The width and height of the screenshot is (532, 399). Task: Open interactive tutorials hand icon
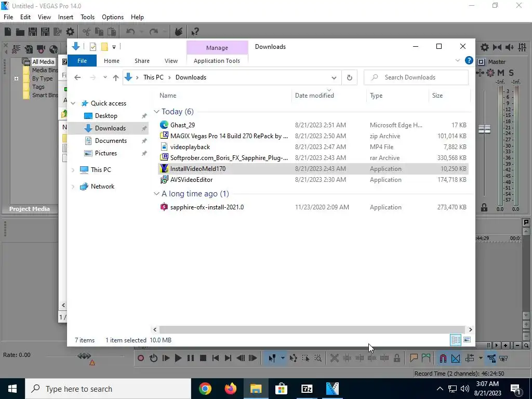(179, 32)
